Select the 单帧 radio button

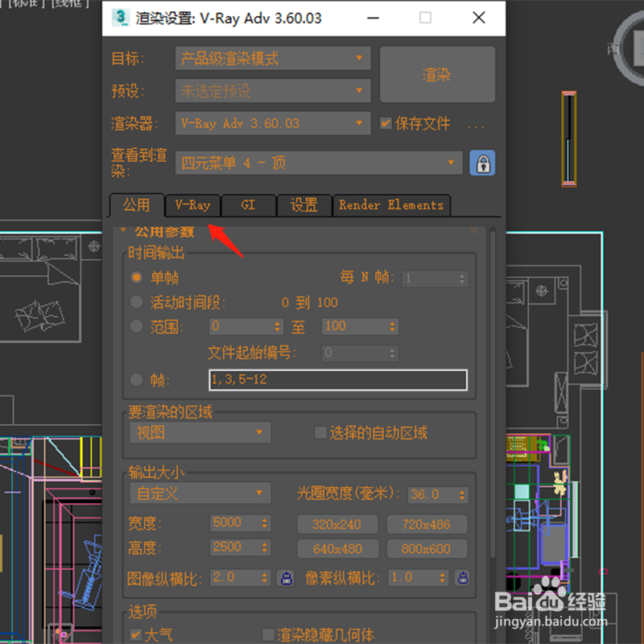(136, 277)
